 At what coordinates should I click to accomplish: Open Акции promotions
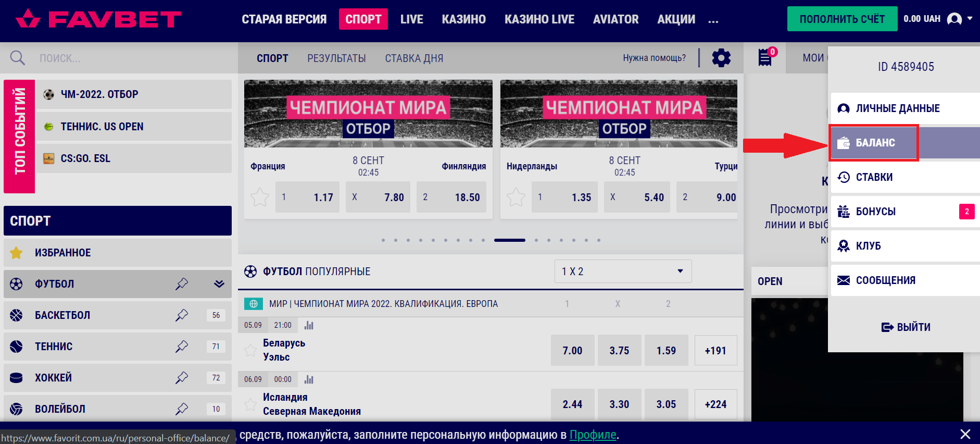click(x=676, y=19)
